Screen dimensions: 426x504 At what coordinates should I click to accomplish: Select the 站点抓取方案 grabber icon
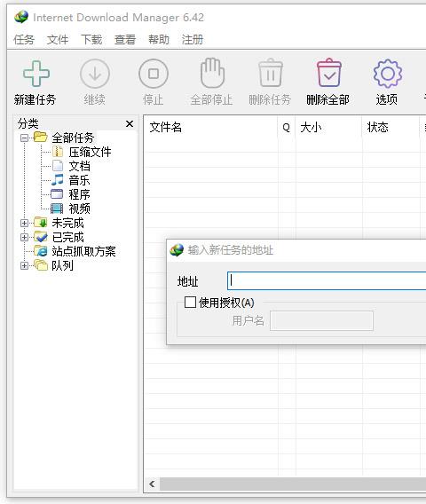41,251
